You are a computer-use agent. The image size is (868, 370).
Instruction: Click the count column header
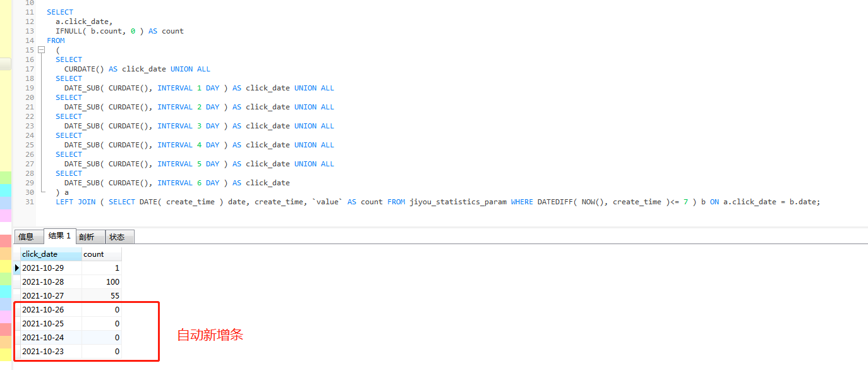tap(102, 254)
